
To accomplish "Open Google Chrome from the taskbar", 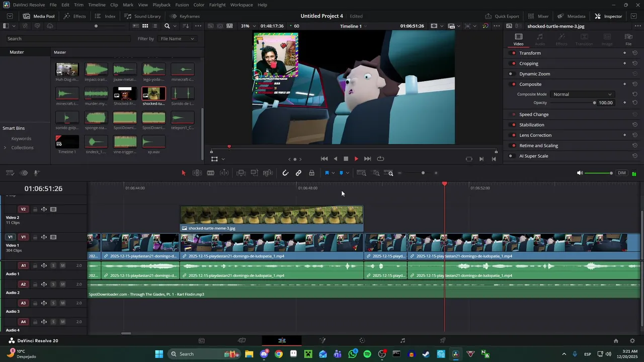I will tap(279, 354).
